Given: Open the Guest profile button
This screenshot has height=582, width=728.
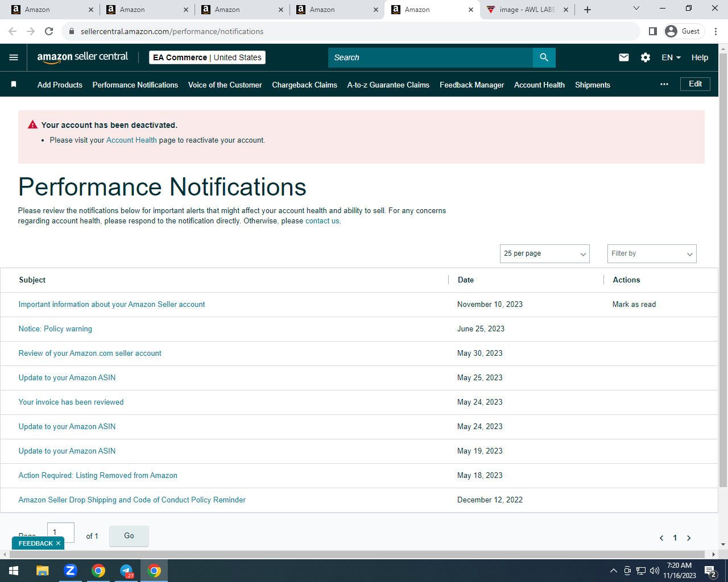Looking at the screenshot, I should pos(684,31).
